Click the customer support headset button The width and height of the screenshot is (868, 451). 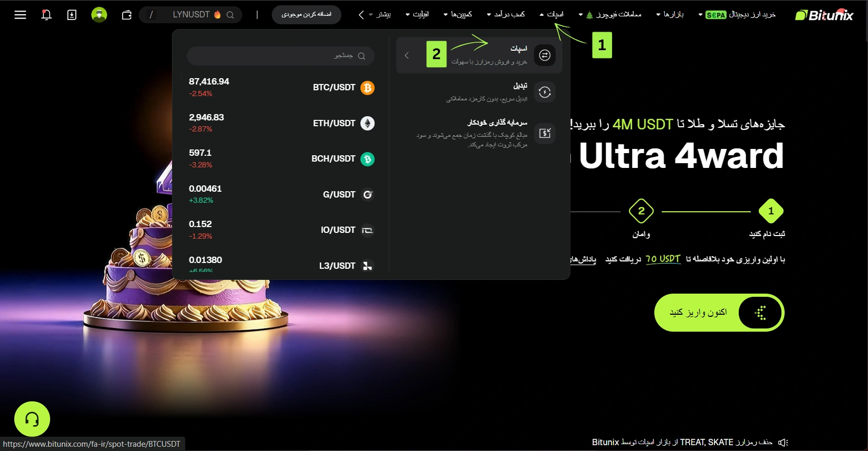tap(32, 419)
